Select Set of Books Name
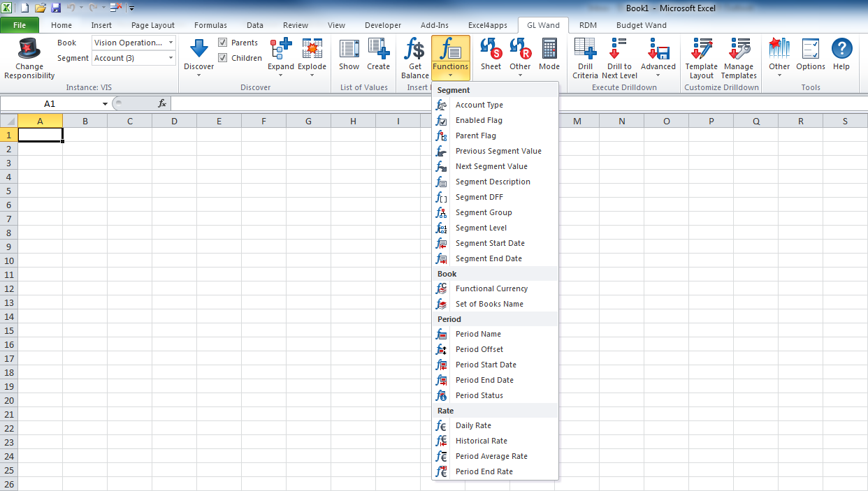The image size is (868, 491). point(495,304)
